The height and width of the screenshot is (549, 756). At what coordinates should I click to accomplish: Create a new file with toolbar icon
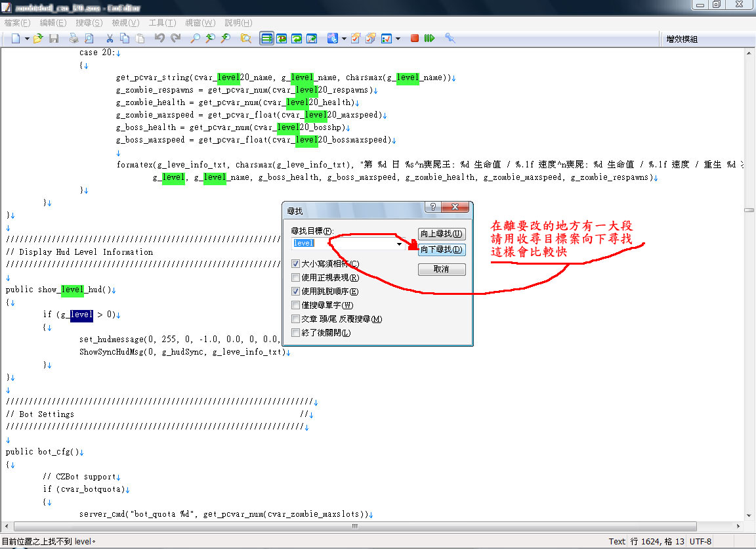tap(16, 39)
